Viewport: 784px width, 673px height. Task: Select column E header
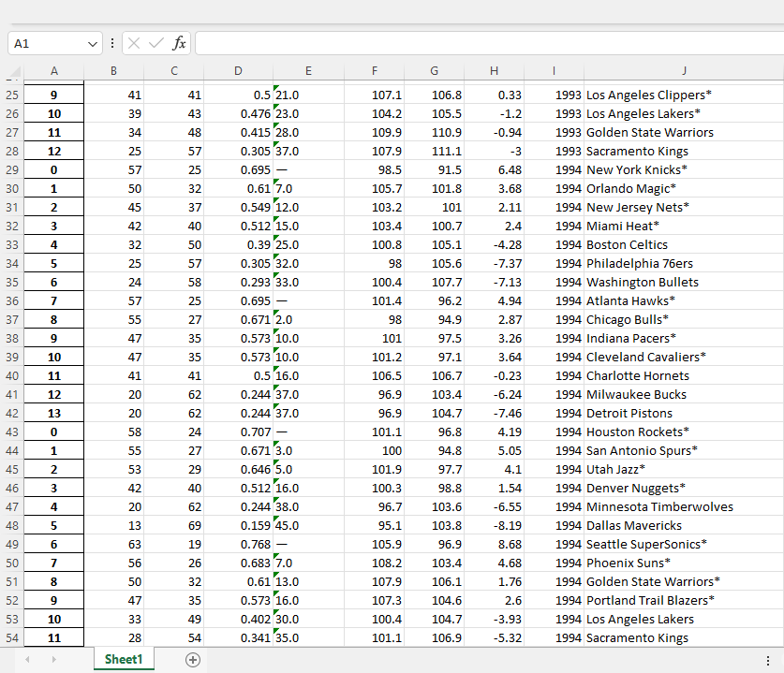(x=308, y=71)
